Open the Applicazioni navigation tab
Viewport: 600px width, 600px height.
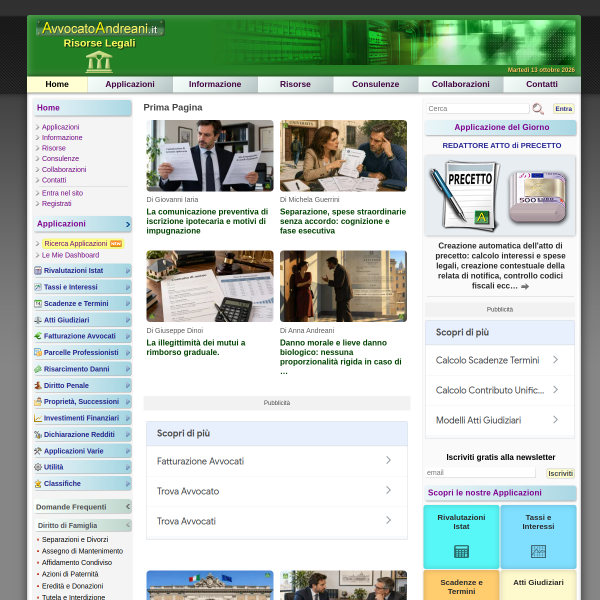click(x=130, y=84)
